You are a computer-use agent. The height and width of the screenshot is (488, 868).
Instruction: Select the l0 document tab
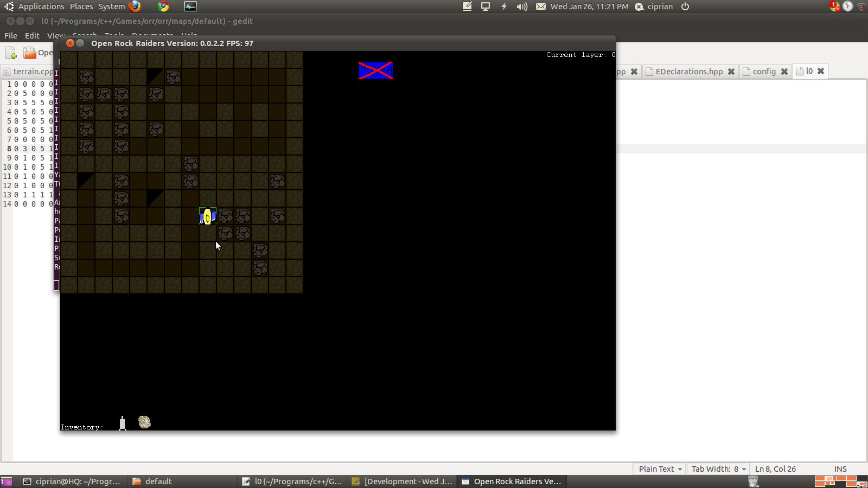tap(809, 71)
